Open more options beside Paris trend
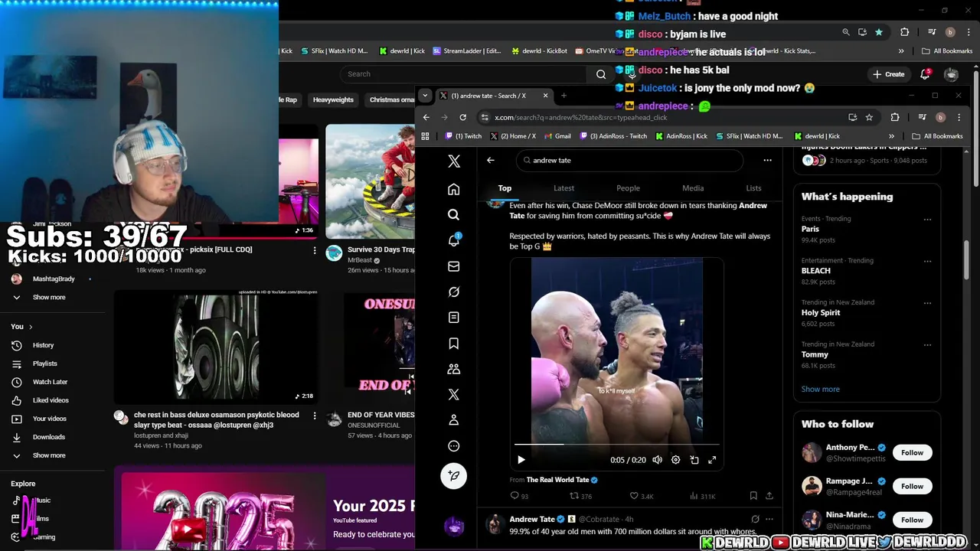This screenshot has width=980, height=551. 927,220
